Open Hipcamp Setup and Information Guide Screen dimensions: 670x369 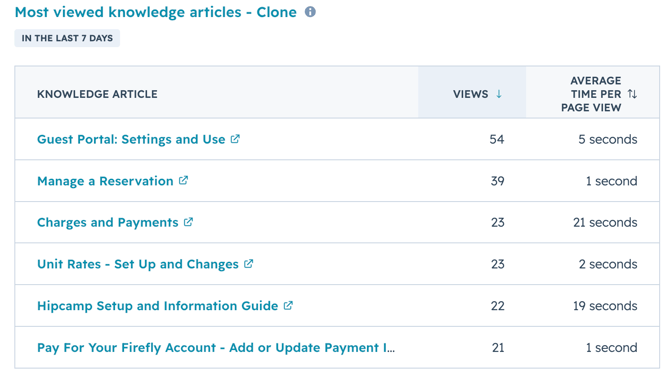coord(158,306)
